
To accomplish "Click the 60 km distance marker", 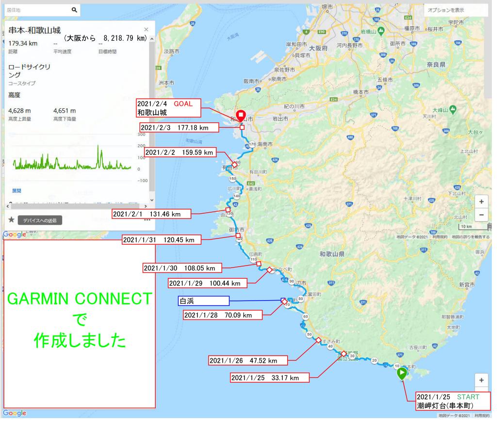I will click(x=305, y=317).
